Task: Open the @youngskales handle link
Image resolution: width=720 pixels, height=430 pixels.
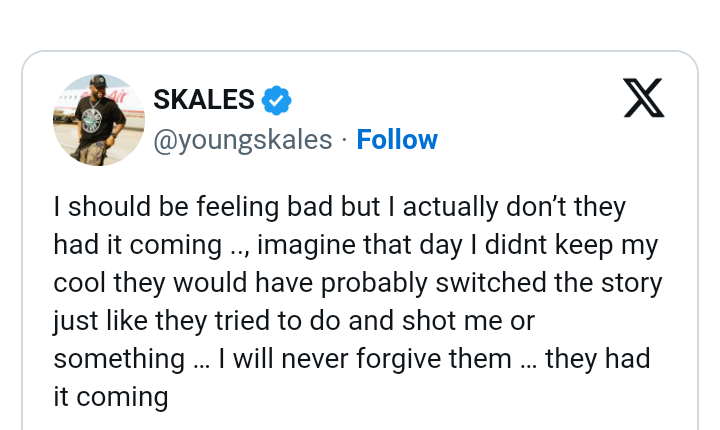Action: [x=242, y=140]
